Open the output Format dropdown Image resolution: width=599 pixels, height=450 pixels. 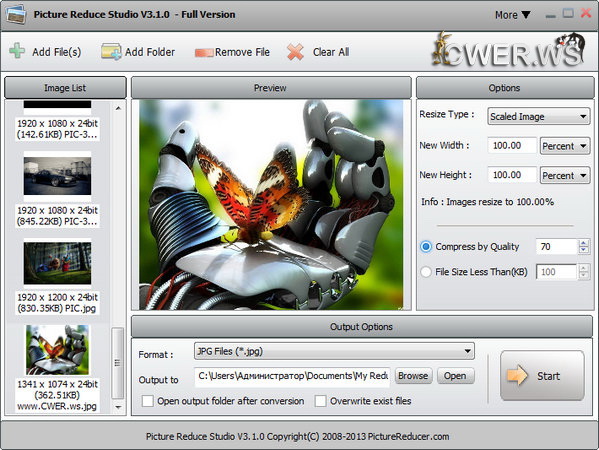[x=334, y=351]
